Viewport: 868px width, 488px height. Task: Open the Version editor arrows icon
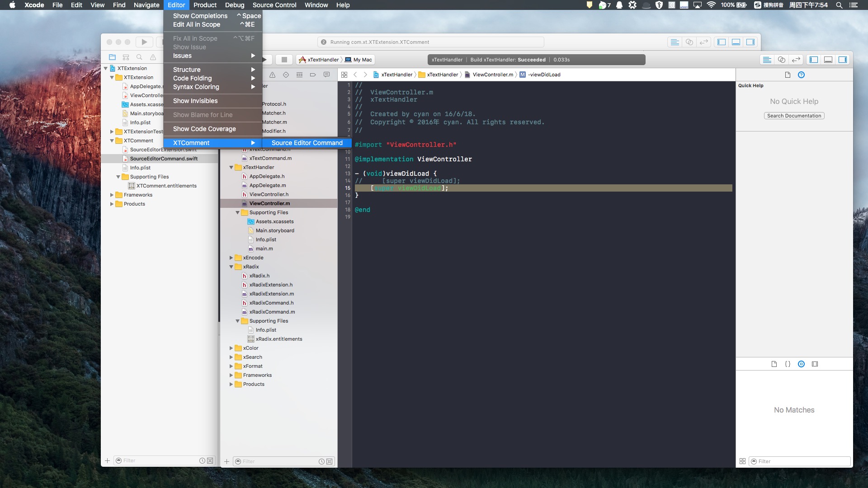coord(796,60)
